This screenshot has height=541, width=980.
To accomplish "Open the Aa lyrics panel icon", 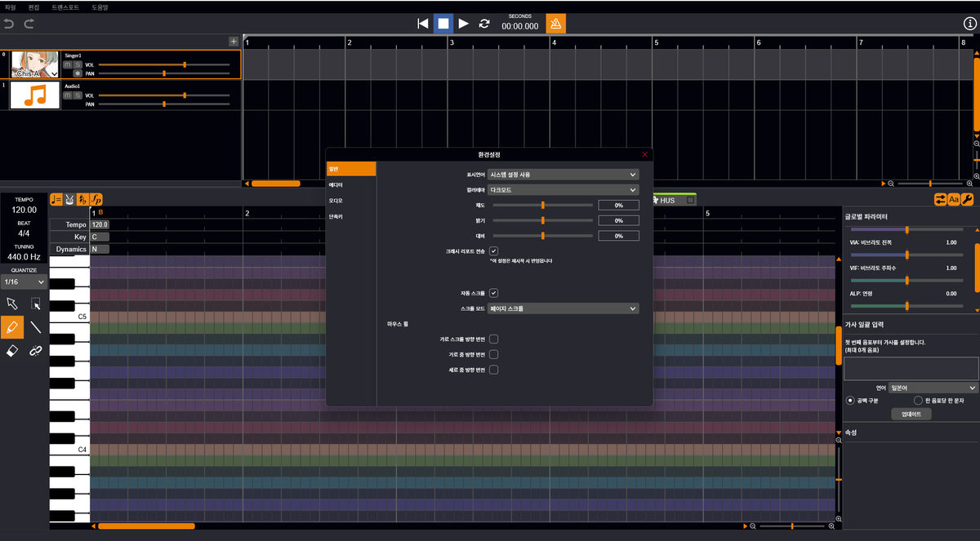I will [954, 199].
